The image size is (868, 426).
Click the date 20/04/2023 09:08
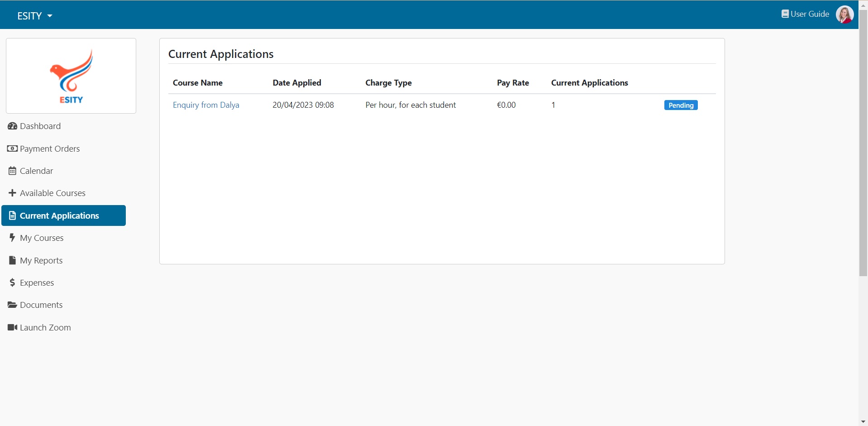click(x=303, y=105)
